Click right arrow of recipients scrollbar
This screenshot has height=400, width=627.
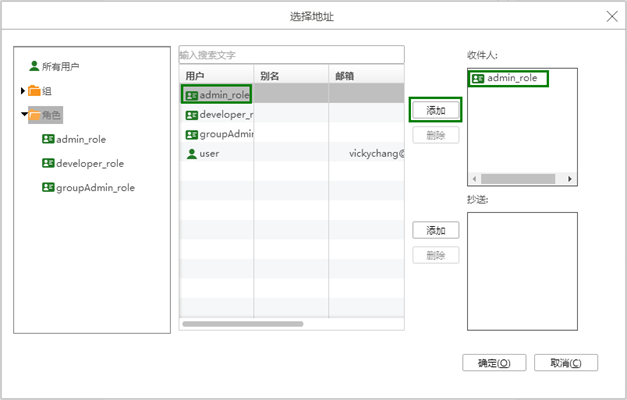coord(570,179)
